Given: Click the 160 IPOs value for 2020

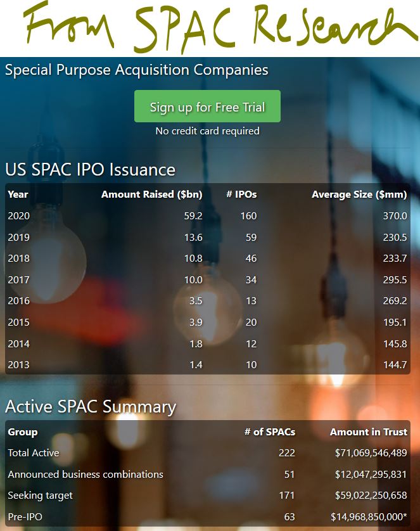Looking at the screenshot, I should click(248, 215).
